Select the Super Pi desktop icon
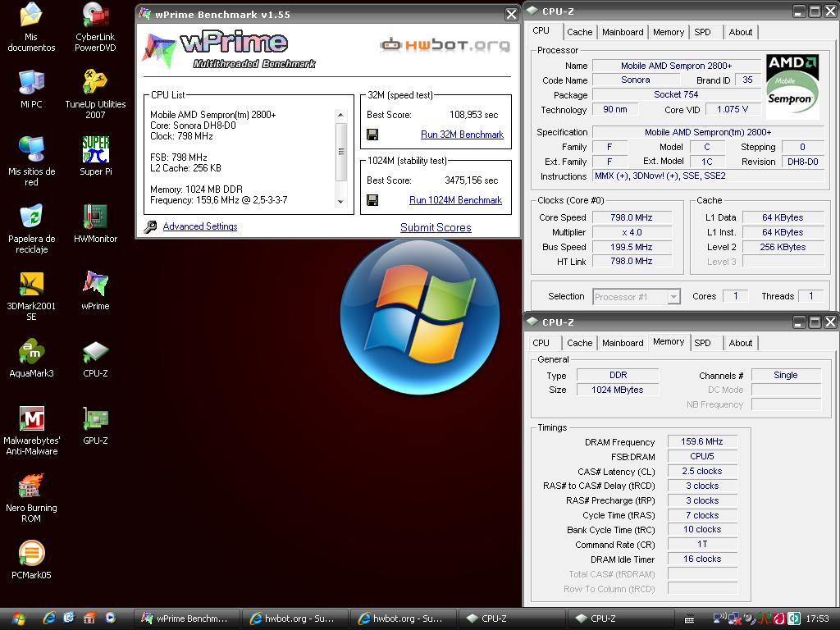840x630 pixels. tap(95, 157)
